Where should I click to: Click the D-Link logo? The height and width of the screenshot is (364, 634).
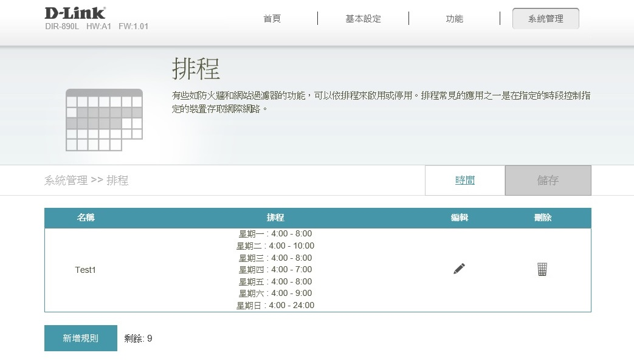[x=75, y=13]
